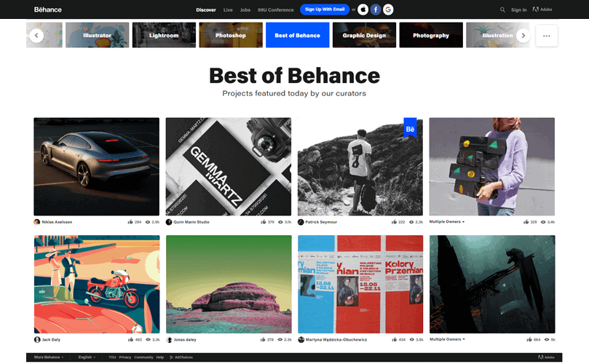Click Quim Marin Studio avatar icon
The width and height of the screenshot is (589, 364).
169,222
